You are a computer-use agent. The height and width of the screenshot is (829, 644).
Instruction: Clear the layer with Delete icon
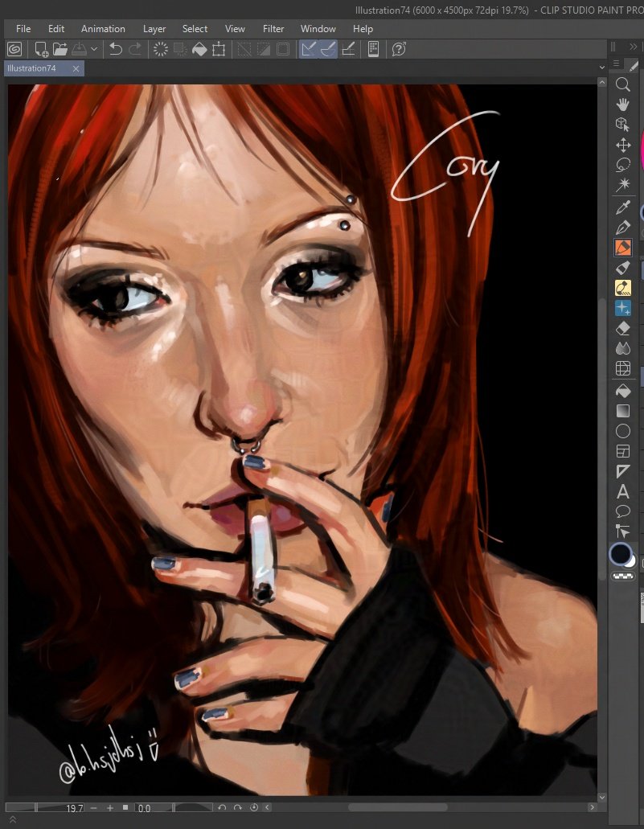coord(160,49)
